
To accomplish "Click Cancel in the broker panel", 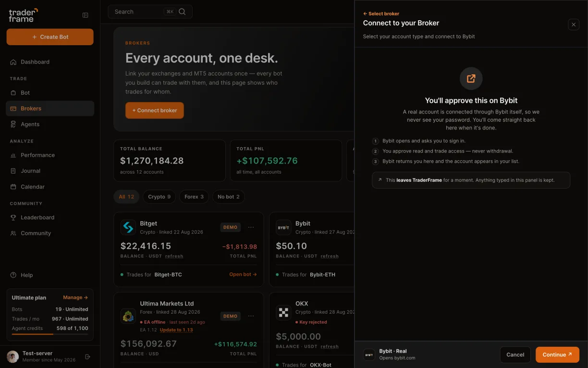I will (515, 355).
